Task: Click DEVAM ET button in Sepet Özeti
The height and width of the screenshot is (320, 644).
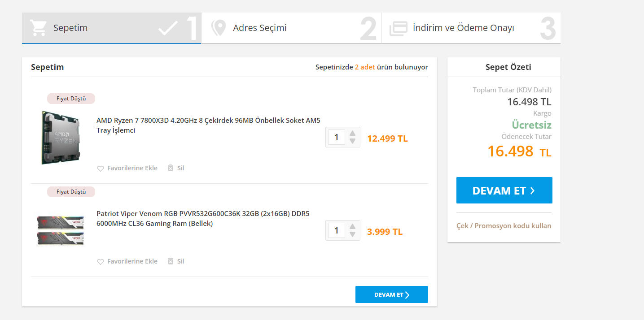Action: (504, 190)
